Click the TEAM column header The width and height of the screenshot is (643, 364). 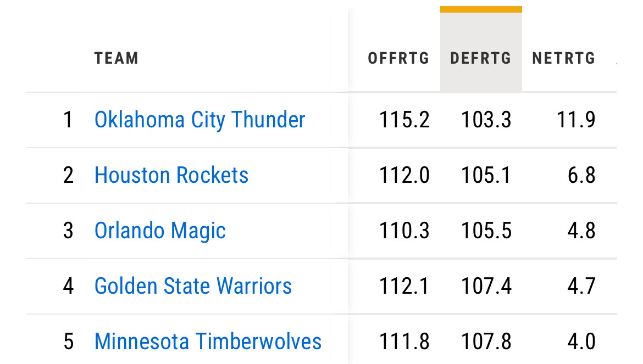pyautogui.click(x=116, y=58)
